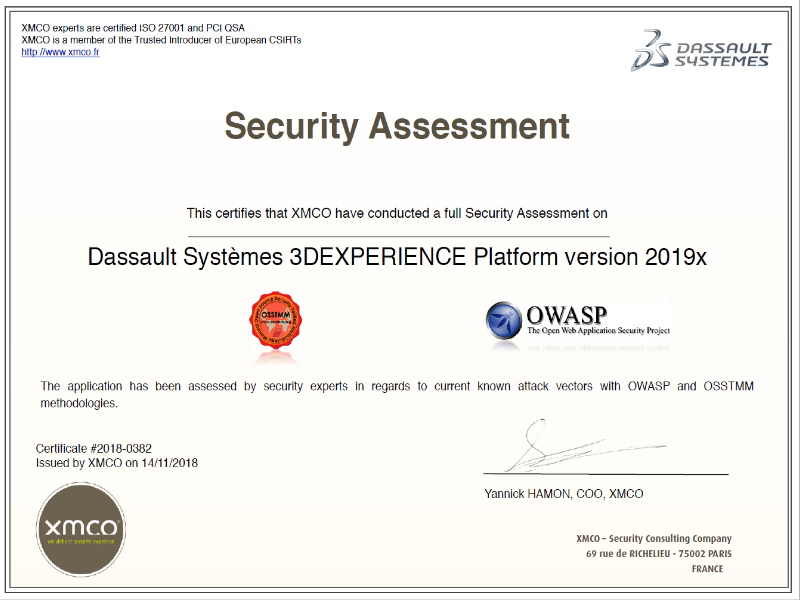The height and width of the screenshot is (600, 800).
Task: Click the 3DS emblem in Dassault Systèmes logo
Action: coord(651,50)
